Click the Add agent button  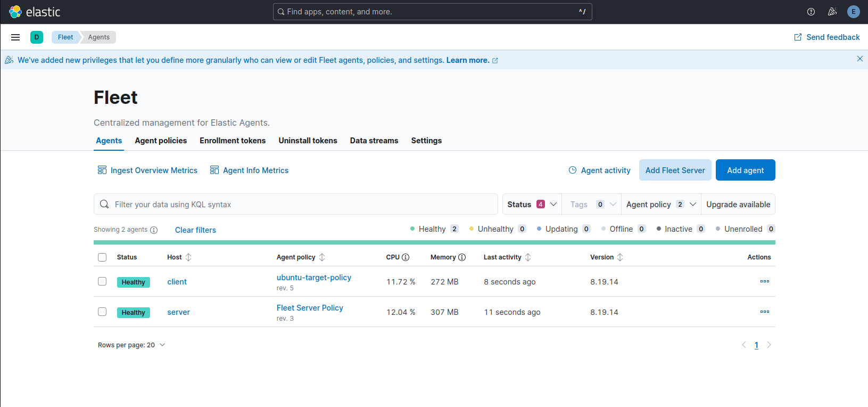tap(745, 170)
